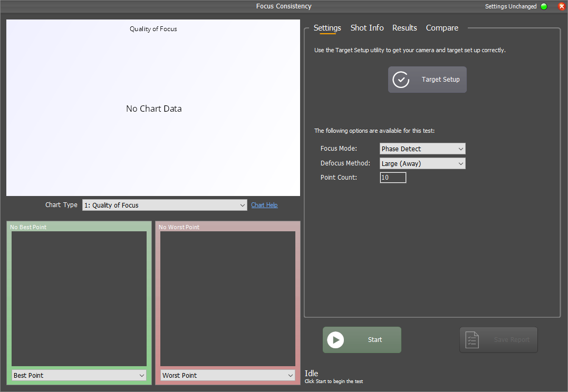Close the Focus Consistency window

pyautogui.click(x=562, y=6)
